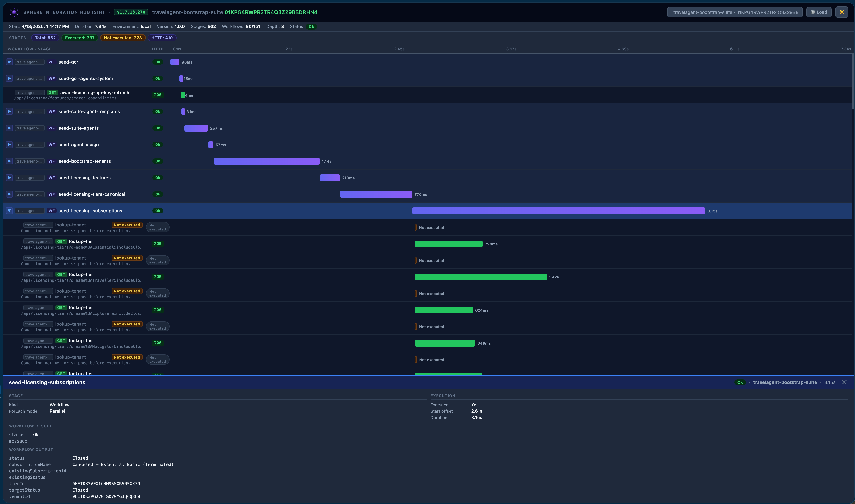
Task: Collapse the seed-licensing-subscriptions workflow
Action: [x=10, y=211]
